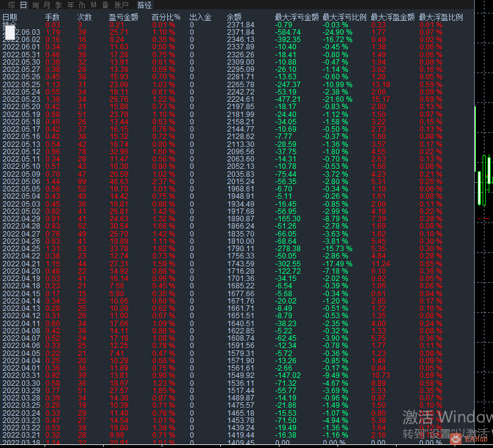The width and height of the screenshot is (493, 448).
Task: Click the profit amount 32.96
Action: coord(119,152)
